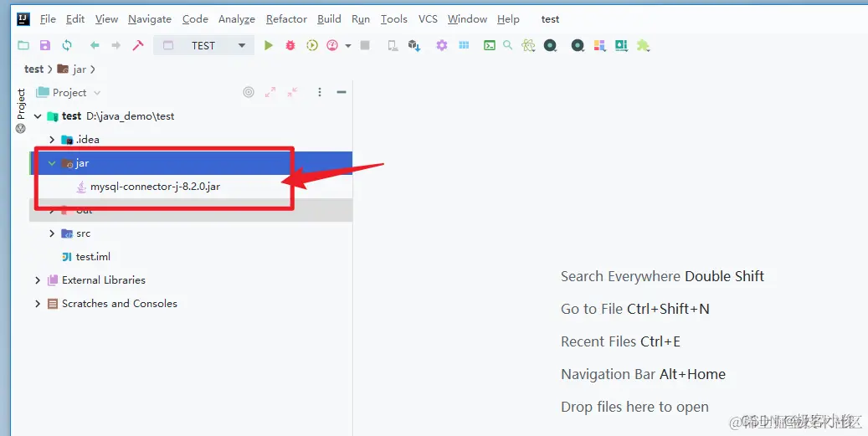The height and width of the screenshot is (436, 868).
Task: Click the colorful blocks toolbar icon
Action: pyautogui.click(x=599, y=45)
